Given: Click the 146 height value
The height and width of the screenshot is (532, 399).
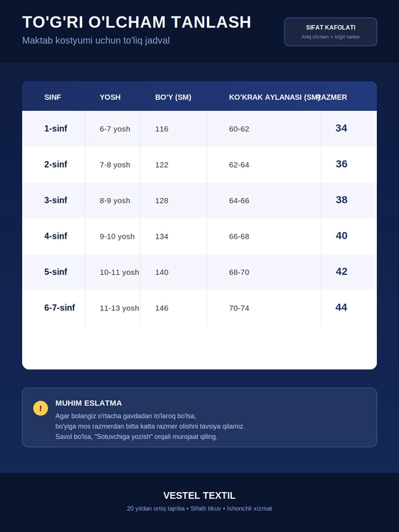Looking at the screenshot, I should click(162, 308).
